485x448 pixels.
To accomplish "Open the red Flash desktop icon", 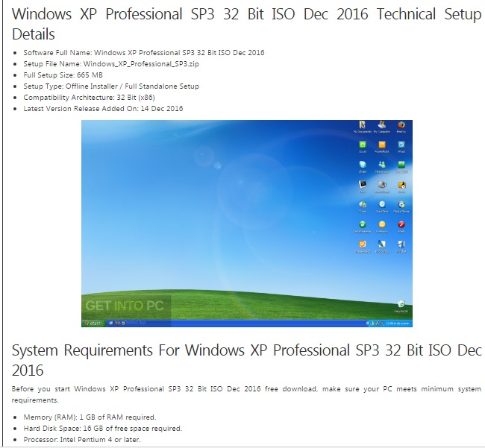I will (x=401, y=227).
